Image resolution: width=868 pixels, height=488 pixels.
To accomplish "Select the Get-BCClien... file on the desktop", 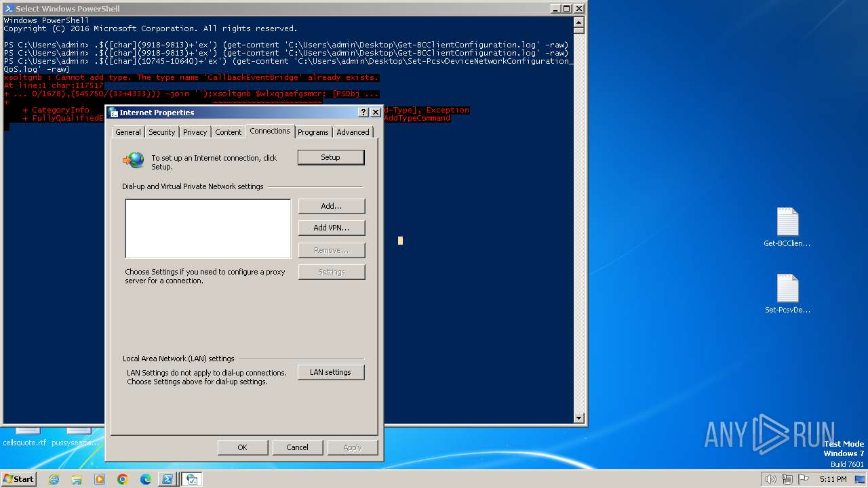I will (x=787, y=228).
